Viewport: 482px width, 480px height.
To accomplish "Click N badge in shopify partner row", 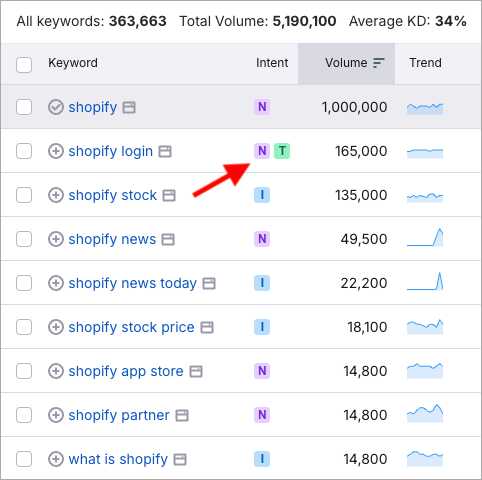I will [262, 415].
